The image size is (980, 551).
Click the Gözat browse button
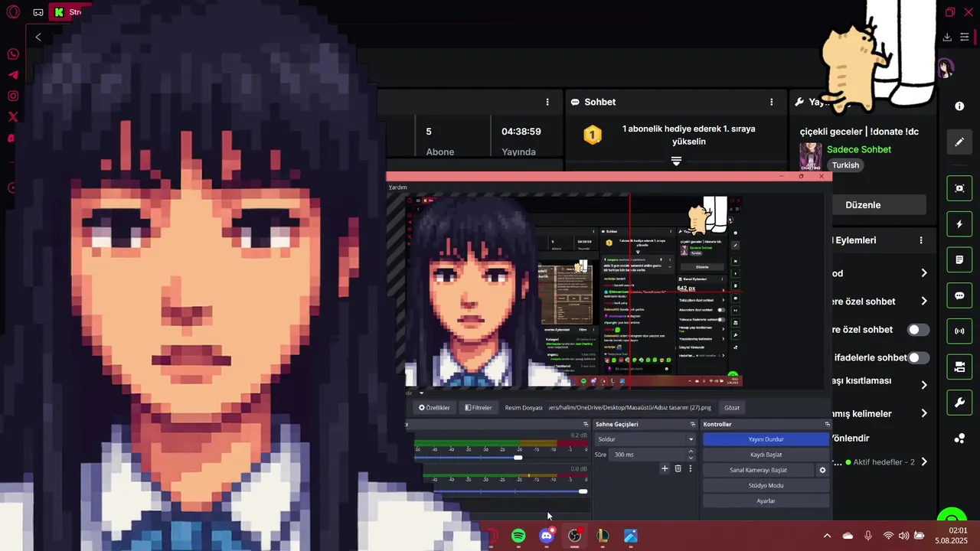pyautogui.click(x=732, y=408)
